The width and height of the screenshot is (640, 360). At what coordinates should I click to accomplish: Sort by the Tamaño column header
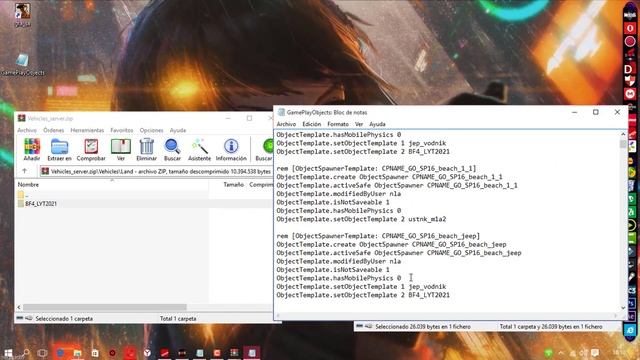[x=233, y=185]
